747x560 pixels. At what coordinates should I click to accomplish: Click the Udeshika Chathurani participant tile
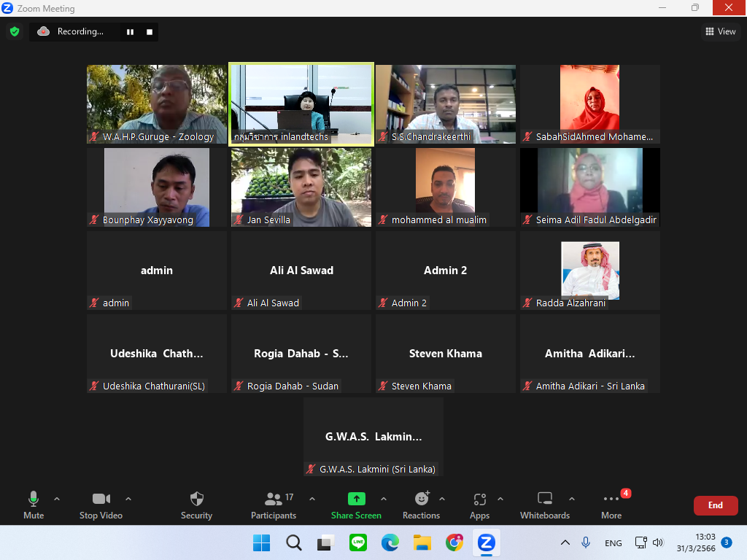click(x=157, y=354)
